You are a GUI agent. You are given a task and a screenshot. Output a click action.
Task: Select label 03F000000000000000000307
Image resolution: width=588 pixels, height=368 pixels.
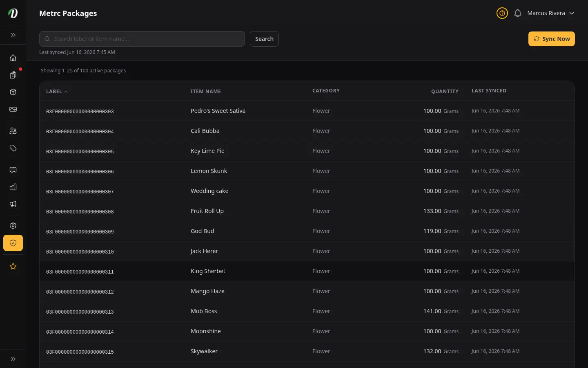[80, 192]
